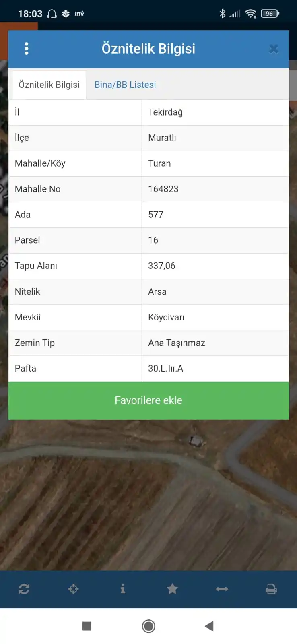Image resolution: width=297 pixels, height=644 pixels.
Task: Tap the info icon in bottom toolbar
Action: (123, 589)
